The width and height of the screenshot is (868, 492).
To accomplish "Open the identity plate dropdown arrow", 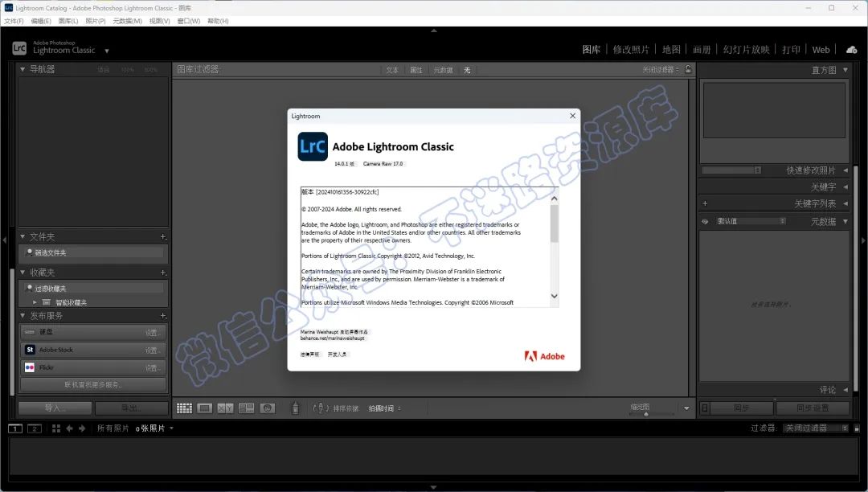I will [x=107, y=51].
